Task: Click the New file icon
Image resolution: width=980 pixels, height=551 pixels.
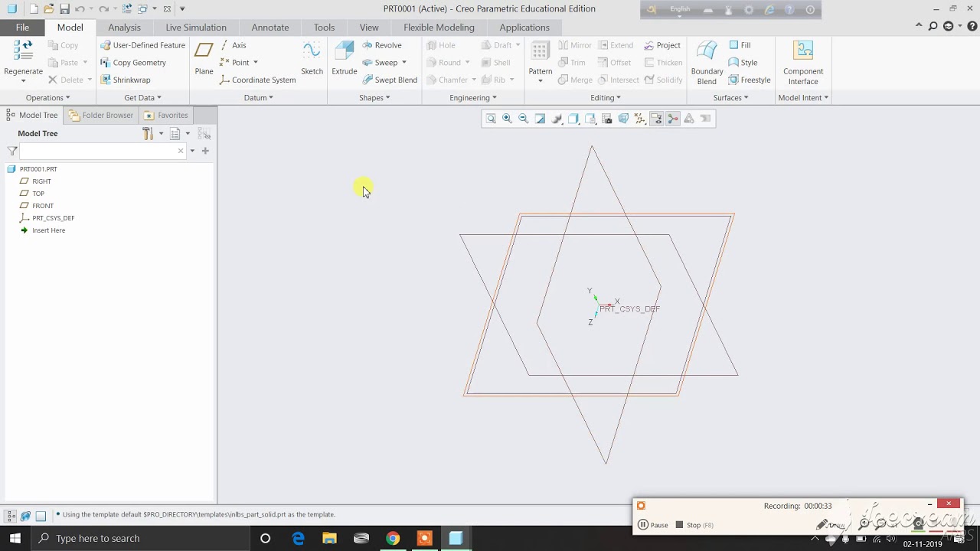Action: point(34,9)
